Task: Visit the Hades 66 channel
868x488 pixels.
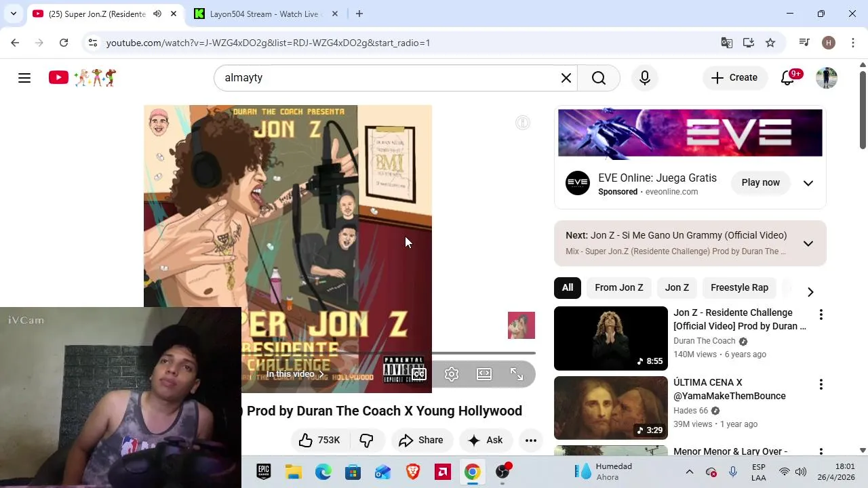Action: [x=690, y=411]
